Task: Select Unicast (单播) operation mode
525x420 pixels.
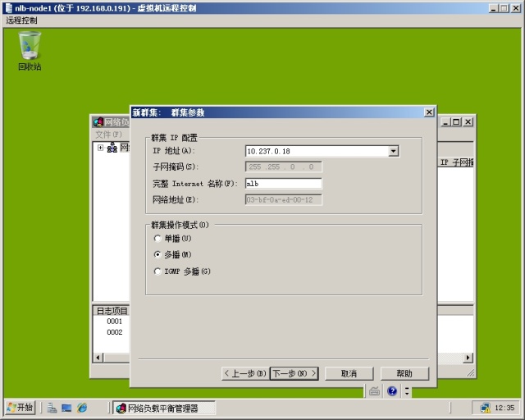Action: pos(157,239)
